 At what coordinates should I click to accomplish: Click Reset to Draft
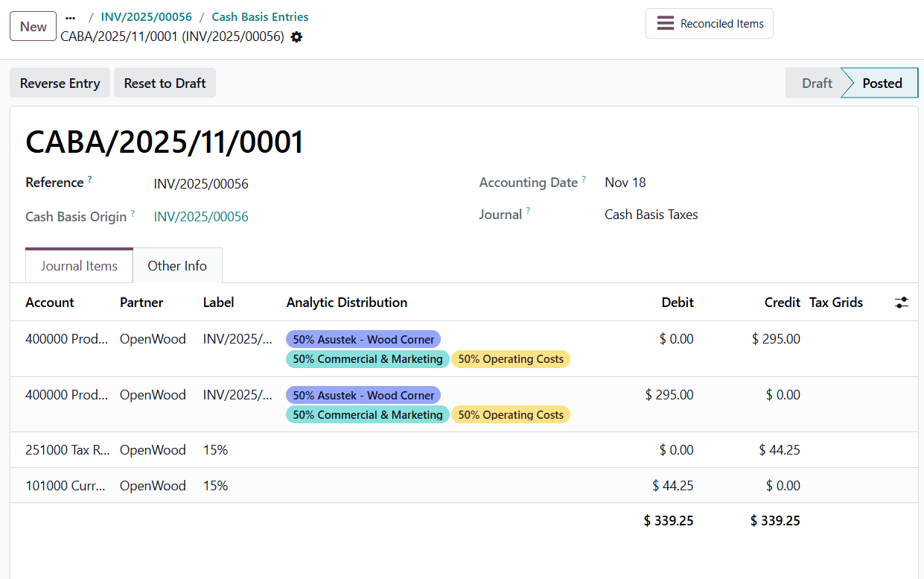click(x=165, y=83)
